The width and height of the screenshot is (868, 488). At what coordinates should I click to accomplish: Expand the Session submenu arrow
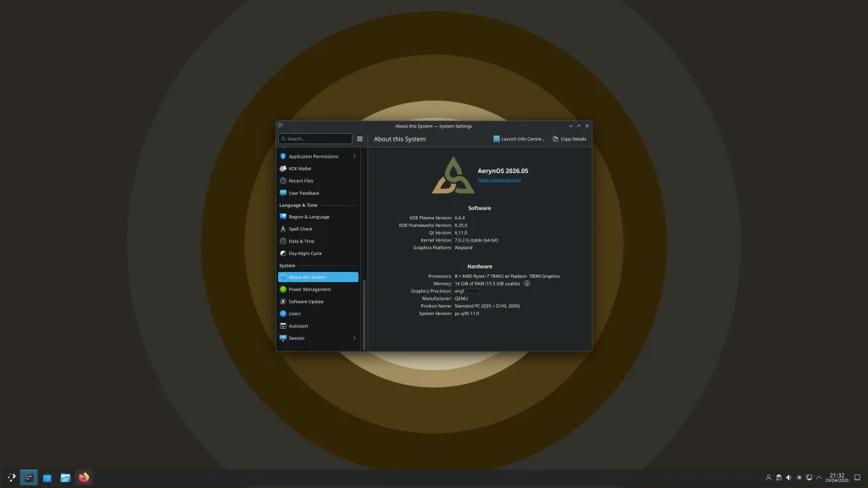coord(354,338)
